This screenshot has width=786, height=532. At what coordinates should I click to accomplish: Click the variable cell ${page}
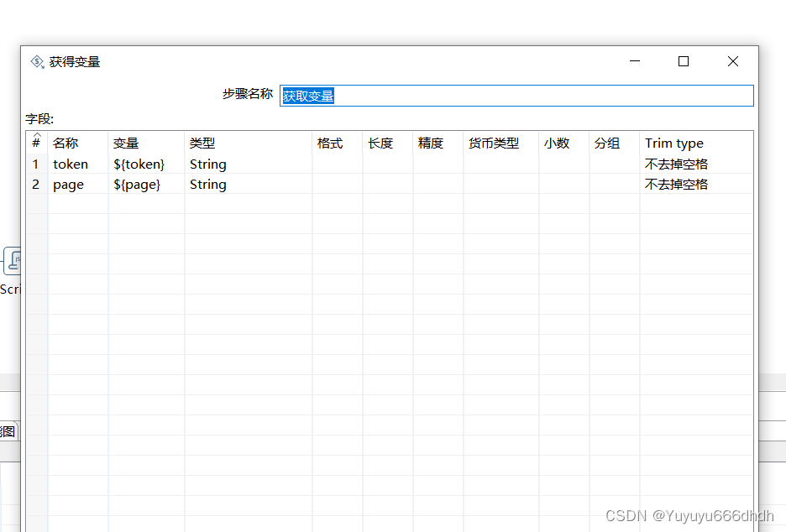click(x=146, y=184)
